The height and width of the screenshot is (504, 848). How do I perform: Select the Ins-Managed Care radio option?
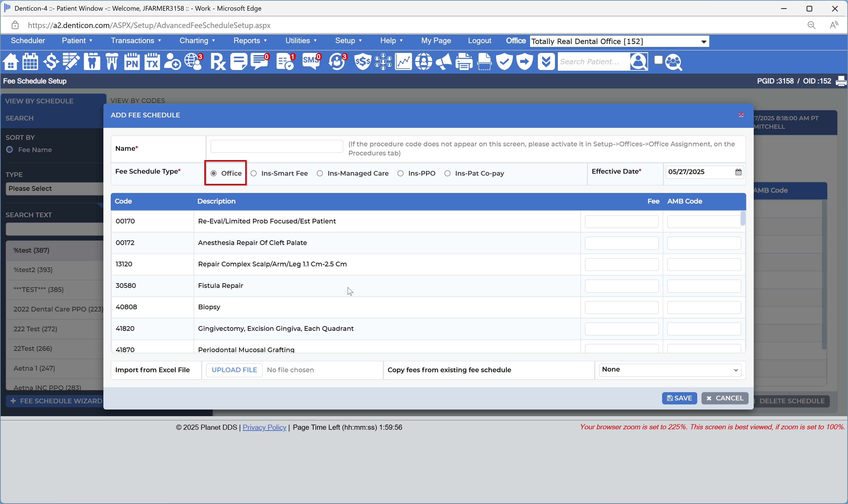tap(320, 174)
